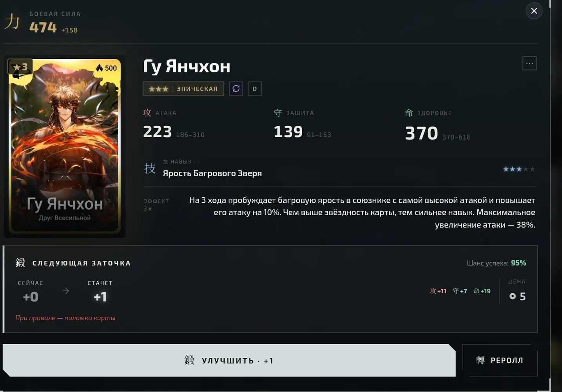Click the Реролл button
The width and height of the screenshot is (562, 392).
[500, 360]
